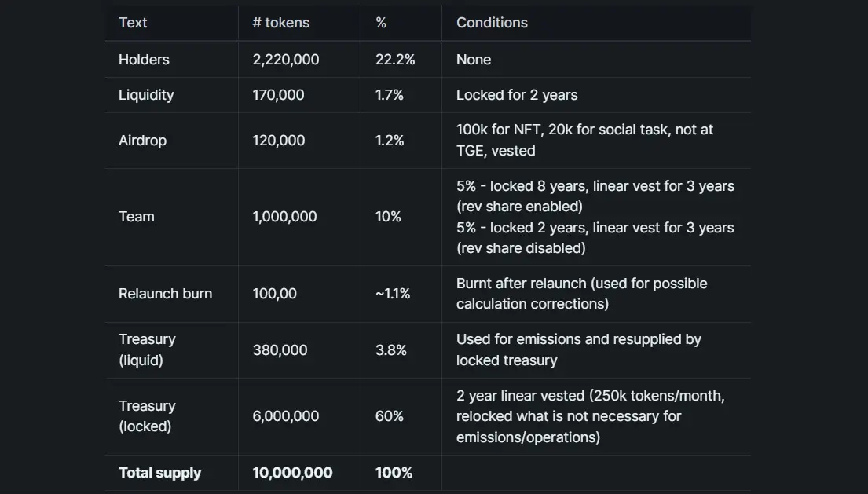The height and width of the screenshot is (494, 868).
Task: Select the "Liquidity" row label
Action: (x=146, y=95)
